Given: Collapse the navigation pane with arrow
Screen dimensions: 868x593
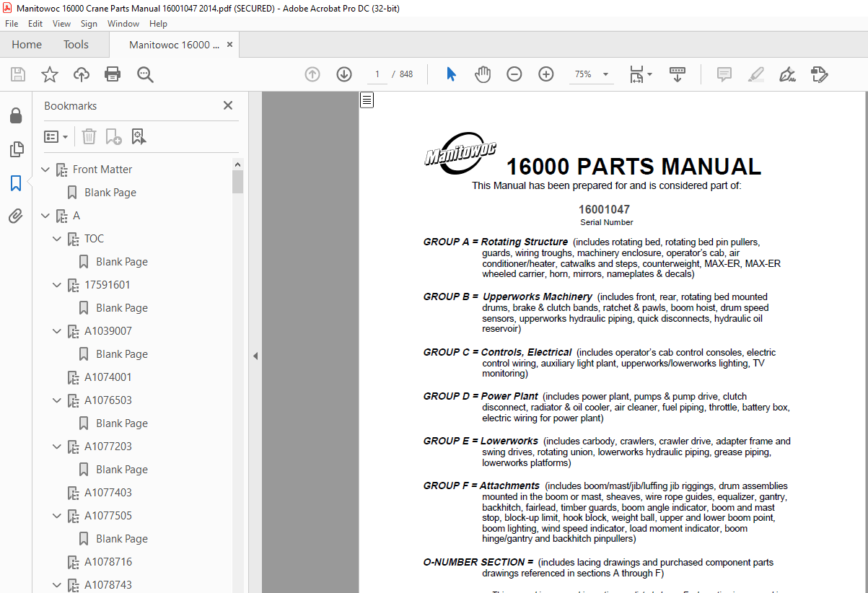Looking at the screenshot, I should [x=255, y=356].
